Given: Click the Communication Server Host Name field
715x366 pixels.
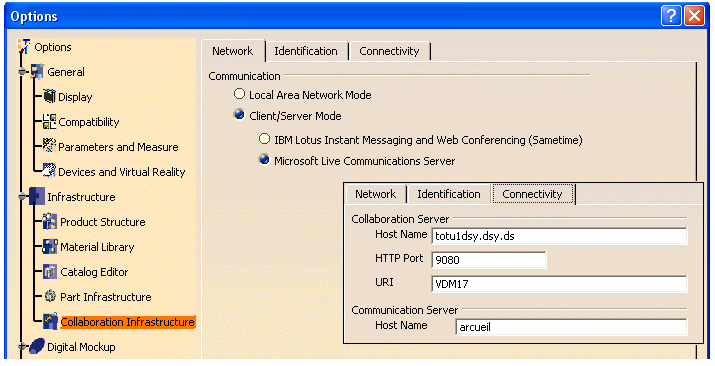Looking at the screenshot, I should pyautogui.click(x=571, y=327).
